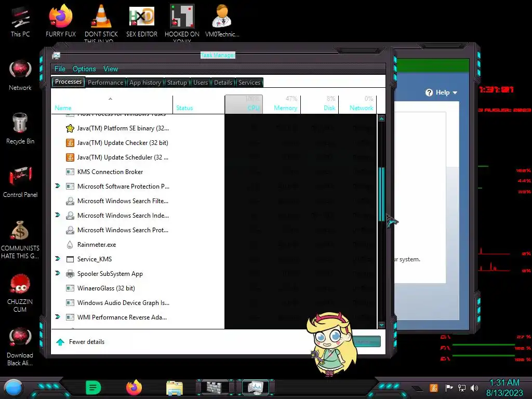Open File Explorer from the taskbar
The image size is (532, 399).
[x=175, y=388]
